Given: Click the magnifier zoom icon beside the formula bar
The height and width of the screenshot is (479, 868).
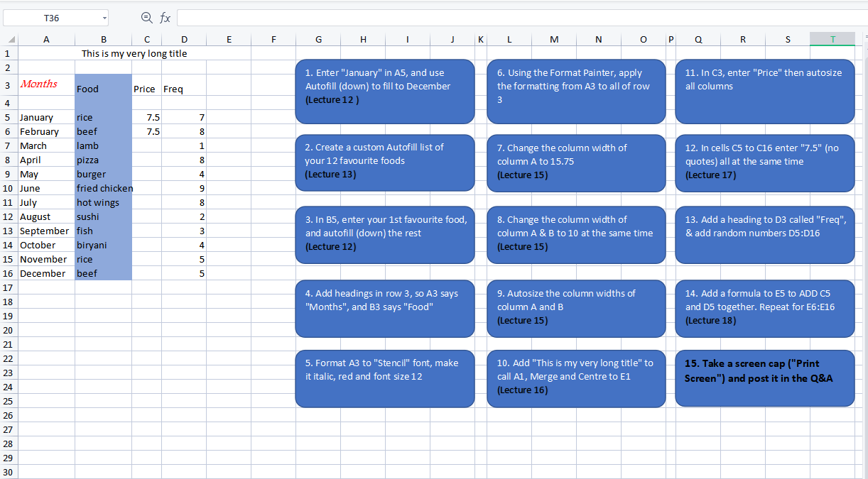Looking at the screenshot, I should (x=146, y=18).
